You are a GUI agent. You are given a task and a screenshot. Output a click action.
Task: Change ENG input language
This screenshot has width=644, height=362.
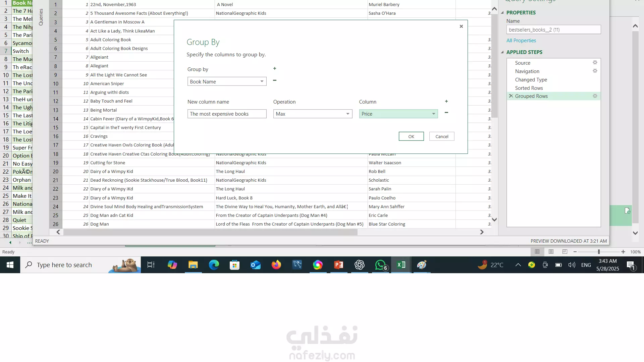[586, 265]
